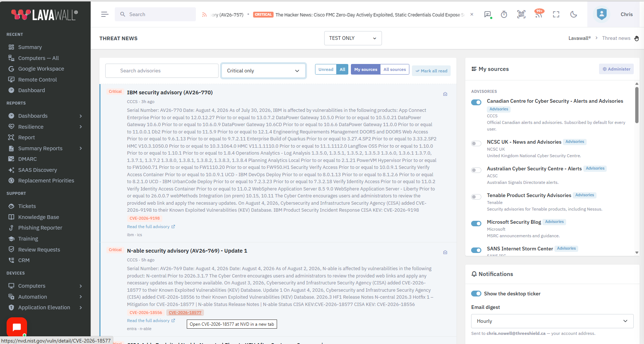Open Chris user profile avatar
This screenshot has height=344, width=644.
pos(602,14)
